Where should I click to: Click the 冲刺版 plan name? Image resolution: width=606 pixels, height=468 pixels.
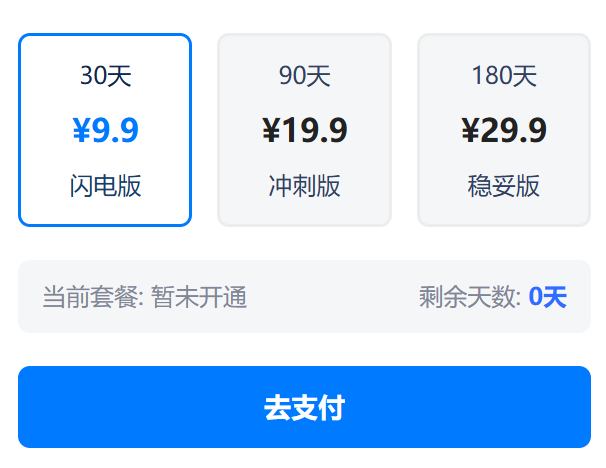coord(304,186)
